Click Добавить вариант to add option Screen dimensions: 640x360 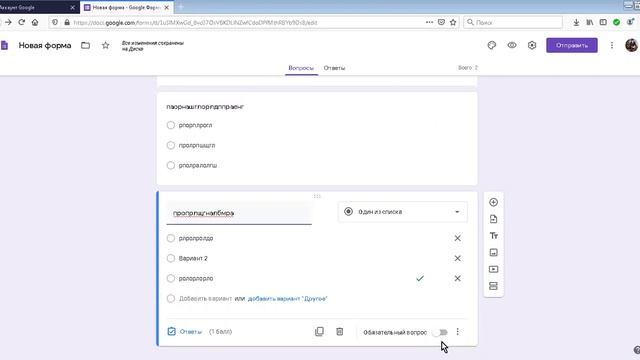(x=205, y=299)
